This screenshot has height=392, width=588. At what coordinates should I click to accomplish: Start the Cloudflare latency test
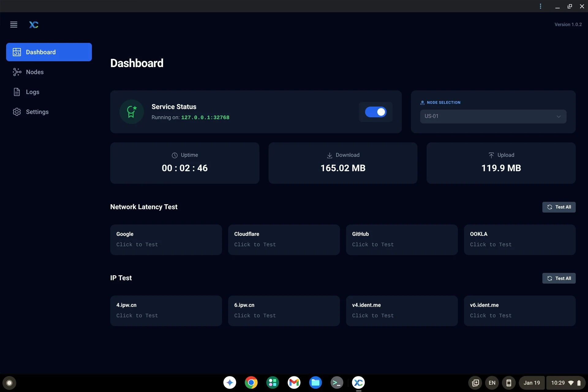tap(284, 239)
